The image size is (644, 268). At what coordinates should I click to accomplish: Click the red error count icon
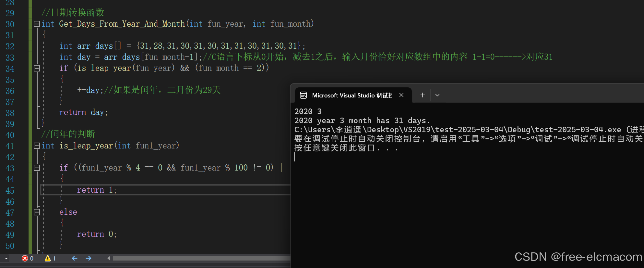(25, 258)
